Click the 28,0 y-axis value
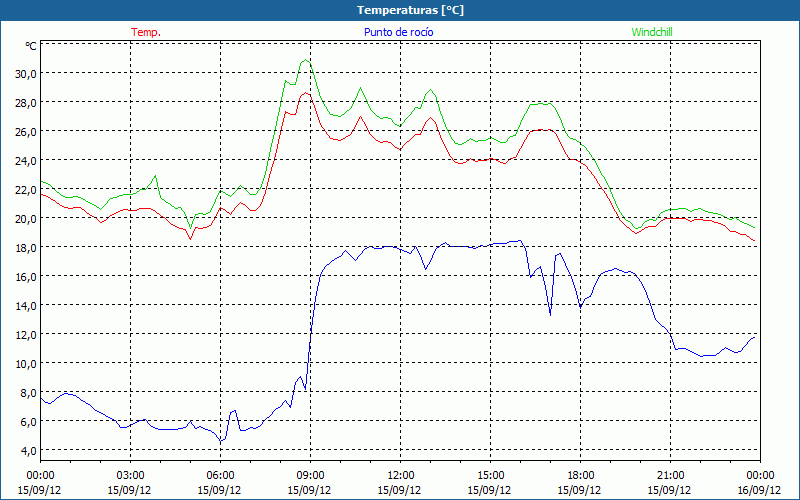This screenshot has width=800, height=500. [x=26, y=103]
